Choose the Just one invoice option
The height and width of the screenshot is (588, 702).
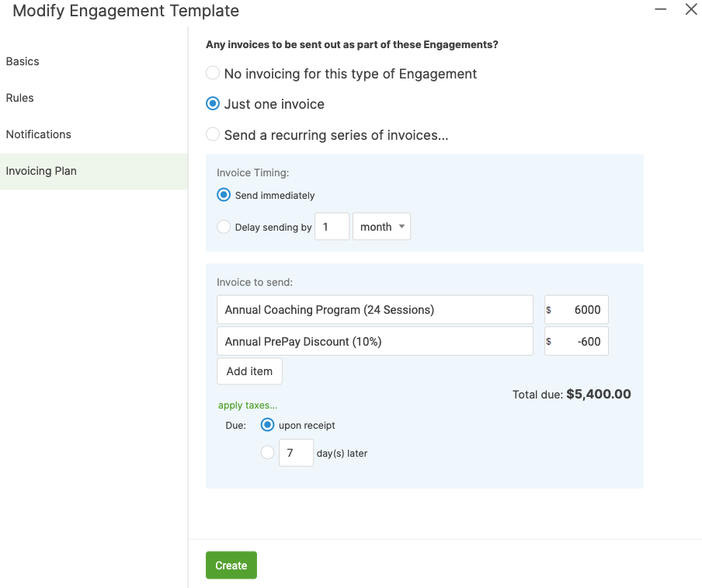(213, 104)
